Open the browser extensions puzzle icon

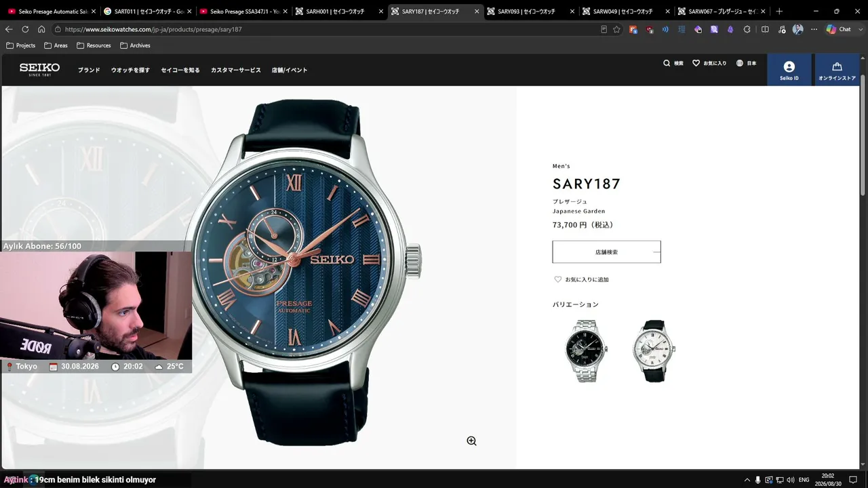[x=747, y=29]
